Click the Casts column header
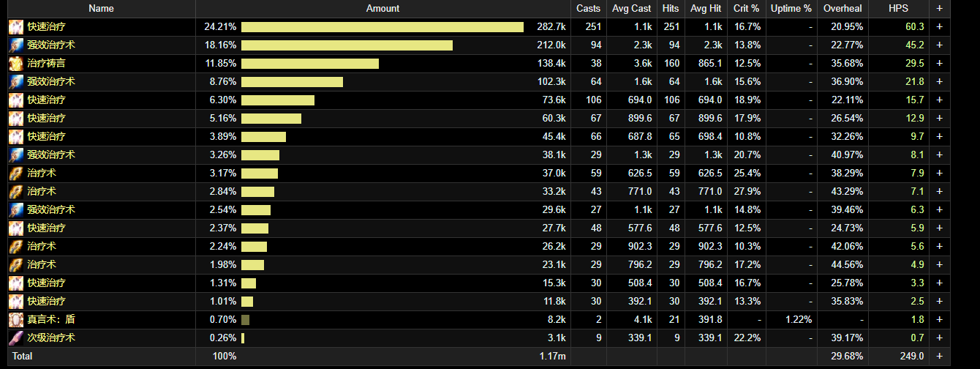 588,9
